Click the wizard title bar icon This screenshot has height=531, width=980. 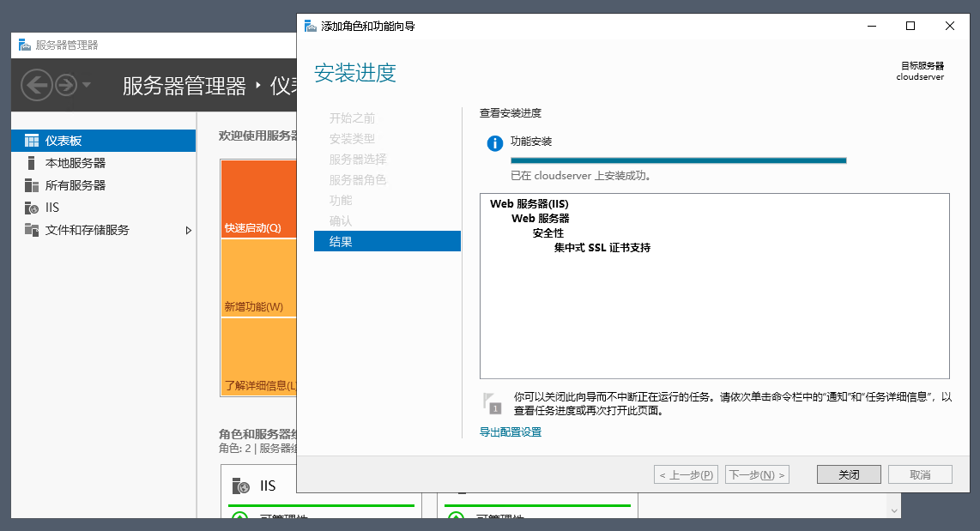(x=310, y=26)
